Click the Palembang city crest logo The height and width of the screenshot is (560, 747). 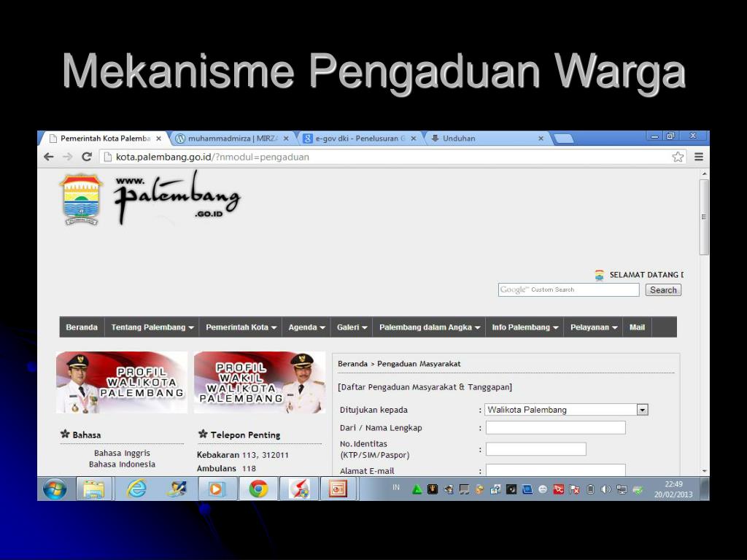point(81,199)
